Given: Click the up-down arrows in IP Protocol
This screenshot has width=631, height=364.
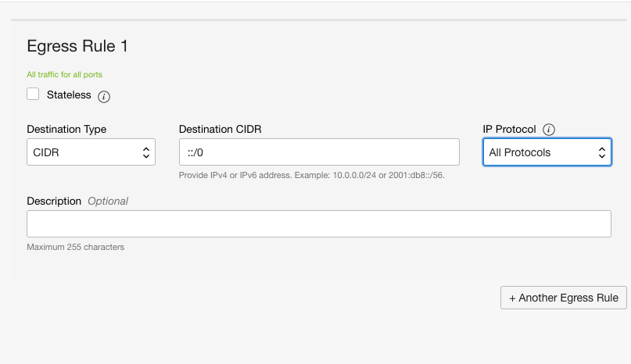Looking at the screenshot, I should (x=601, y=152).
